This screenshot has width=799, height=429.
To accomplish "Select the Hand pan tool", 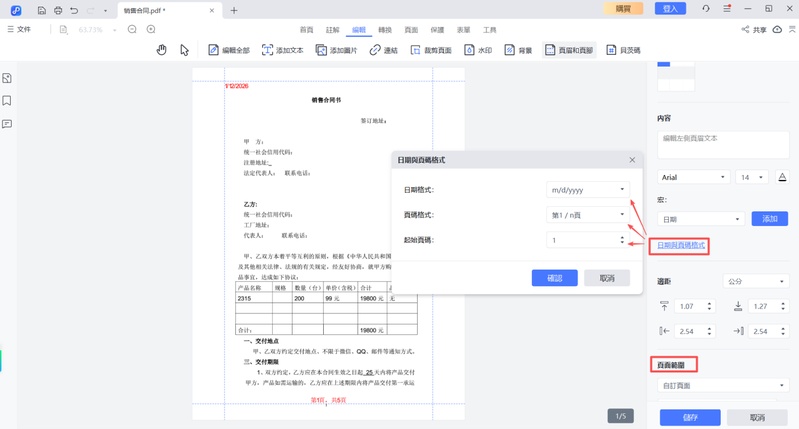I will pyautogui.click(x=162, y=50).
